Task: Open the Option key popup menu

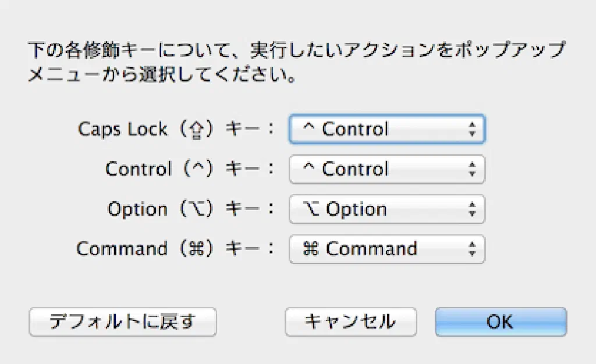Action: [x=386, y=209]
